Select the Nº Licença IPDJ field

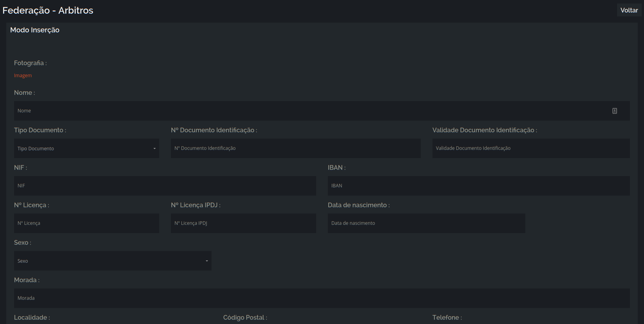(244, 223)
